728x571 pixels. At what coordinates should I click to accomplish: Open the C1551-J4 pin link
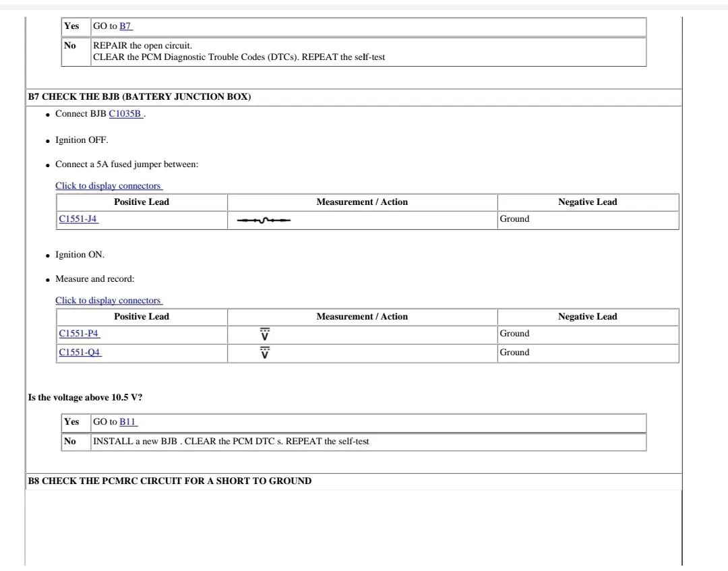coord(79,219)
